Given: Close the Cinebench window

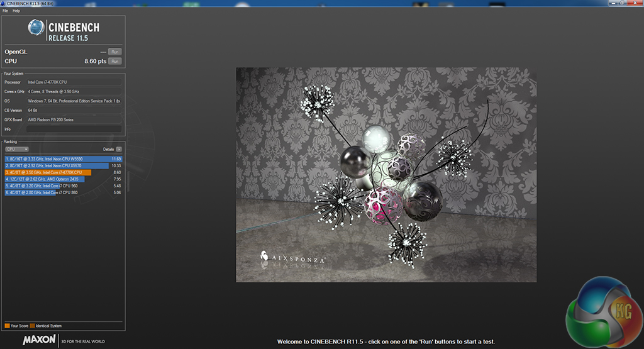Looking at the screenshot, I should (x=635, y=3).
